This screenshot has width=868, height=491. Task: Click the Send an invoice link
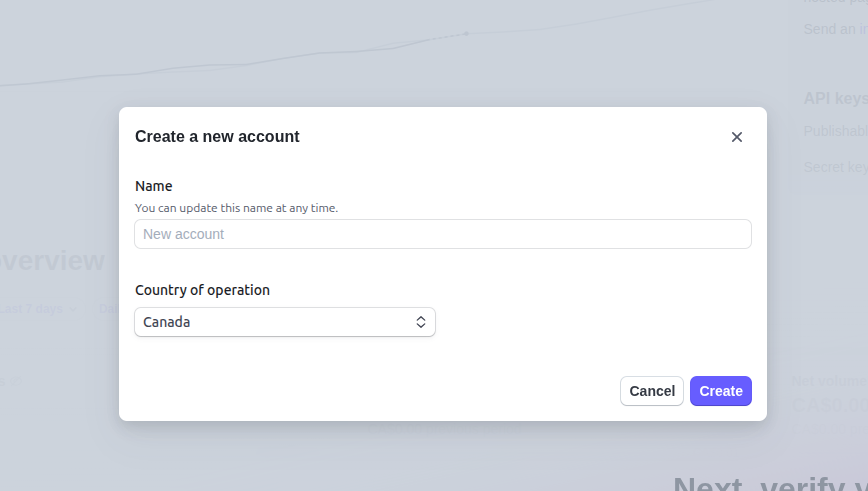(835, 29)
